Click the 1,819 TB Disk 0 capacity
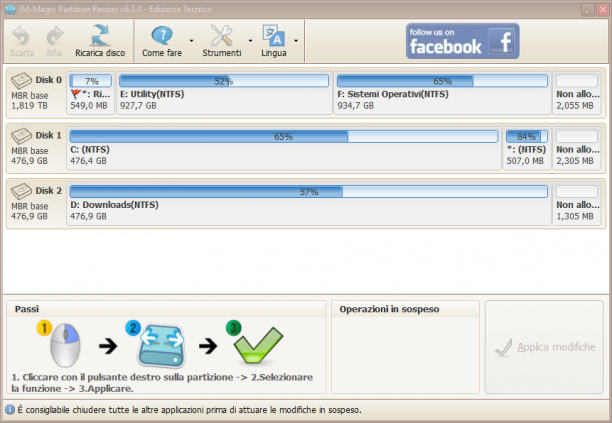612x423 pixels. pos(29,106)
